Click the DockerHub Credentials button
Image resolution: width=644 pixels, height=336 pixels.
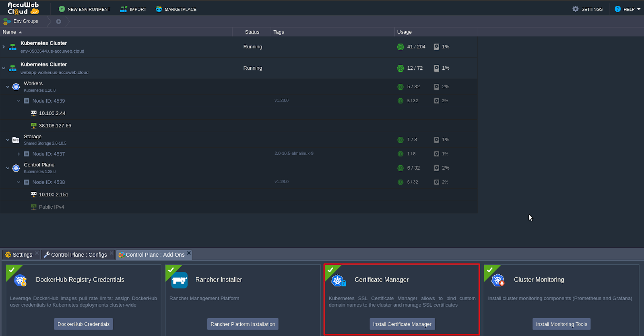pos(83,324)
